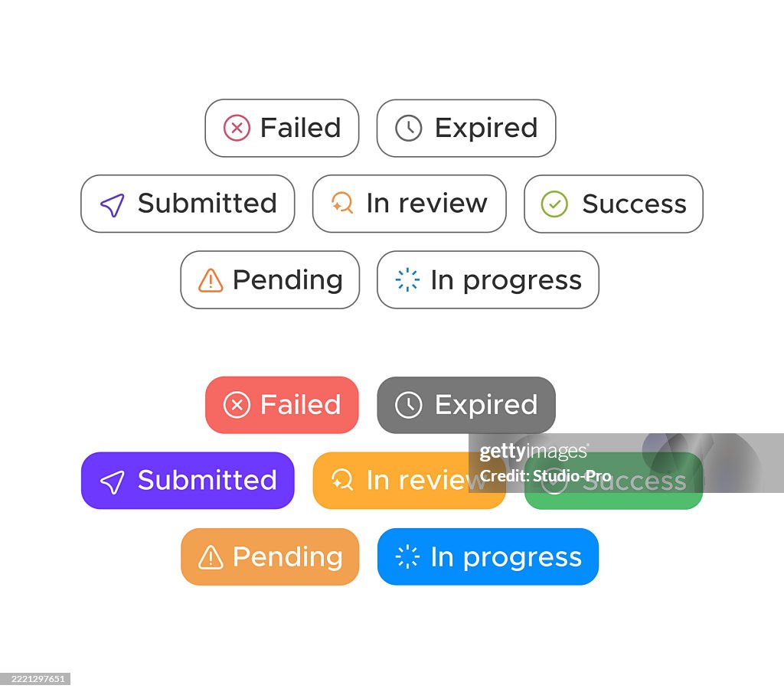Screen dimensions: 784x695
Task: Click the Getty Images watermark logo
Action: 534,452
